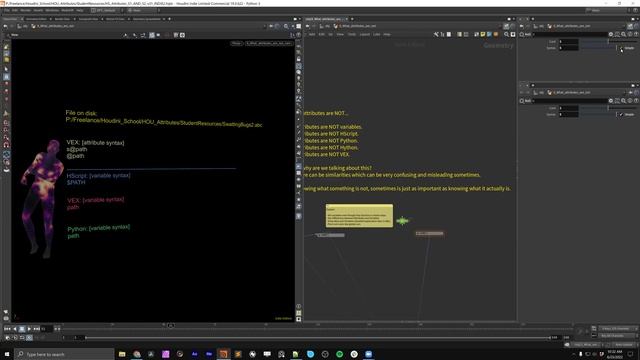The image size is (640, 360).
Task: Click the yellow sticky note icon in network toolbar
Action: (x=483, y=35)
